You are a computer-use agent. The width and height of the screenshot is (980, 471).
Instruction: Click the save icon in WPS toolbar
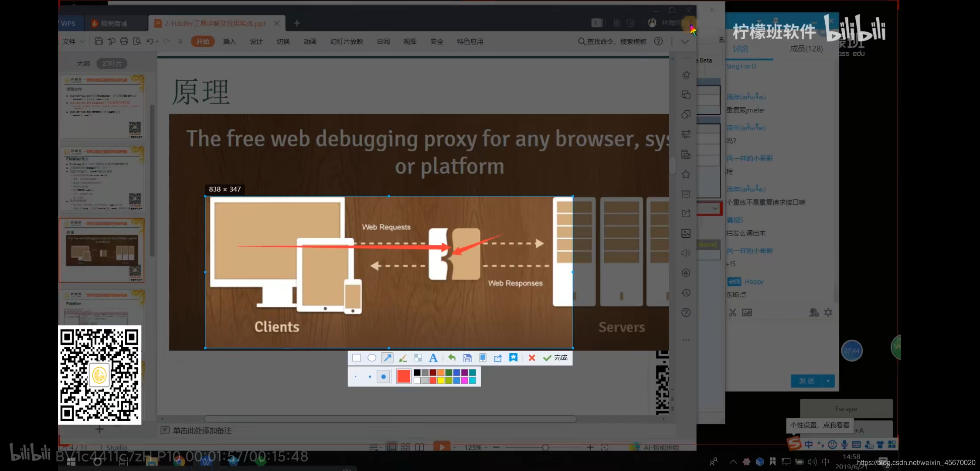tap(99, 41)
